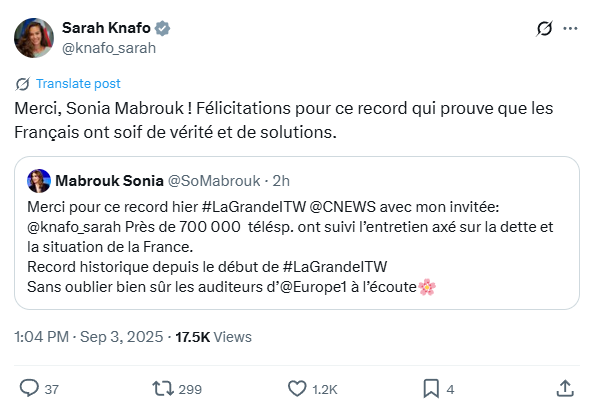This screenshot has width=594, height=409.
Task: Open Sarah Knafo display name link
Action: click(106, 28)
